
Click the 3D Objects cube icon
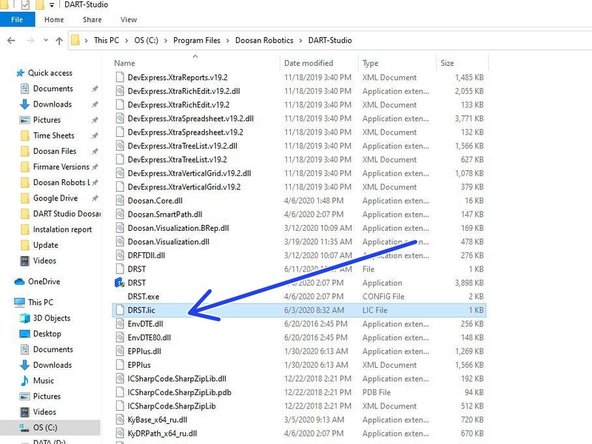[25, 318]
